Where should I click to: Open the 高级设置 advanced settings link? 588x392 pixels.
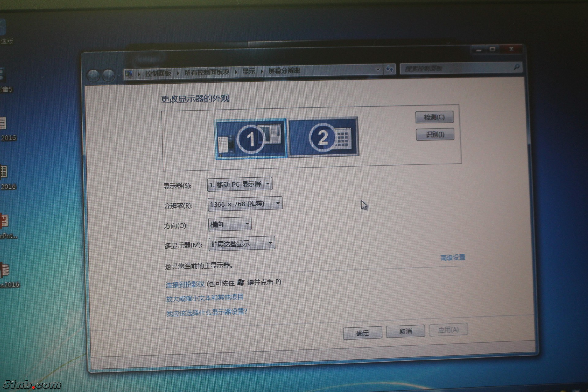click(x=452, y=258)
